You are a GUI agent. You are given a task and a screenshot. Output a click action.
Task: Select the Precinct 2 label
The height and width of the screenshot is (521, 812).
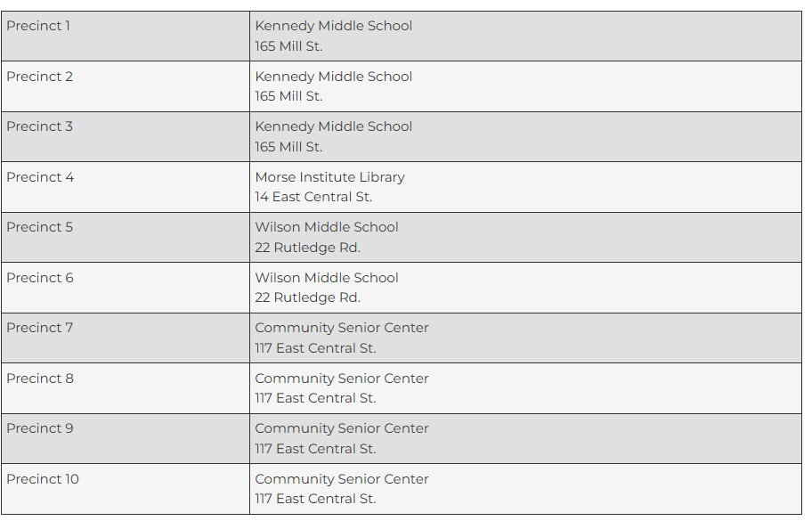(x=40, y=77)
